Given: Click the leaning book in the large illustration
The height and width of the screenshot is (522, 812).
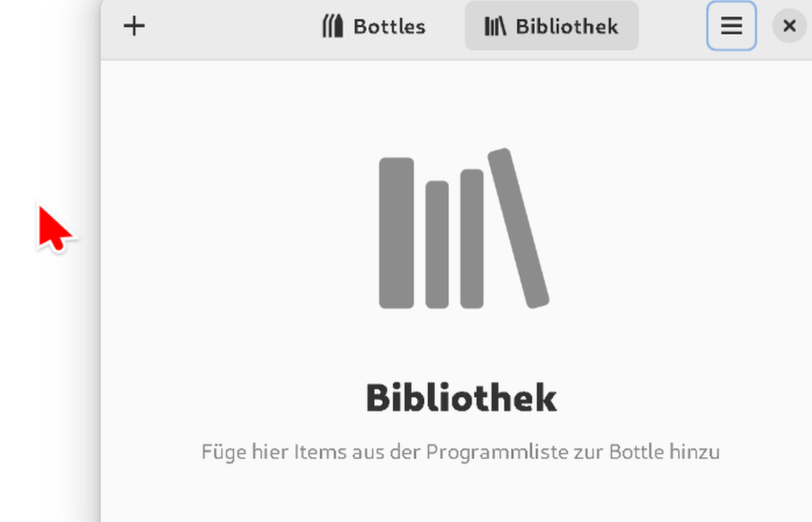Looking at the screenshot, I should coord(518,228).
